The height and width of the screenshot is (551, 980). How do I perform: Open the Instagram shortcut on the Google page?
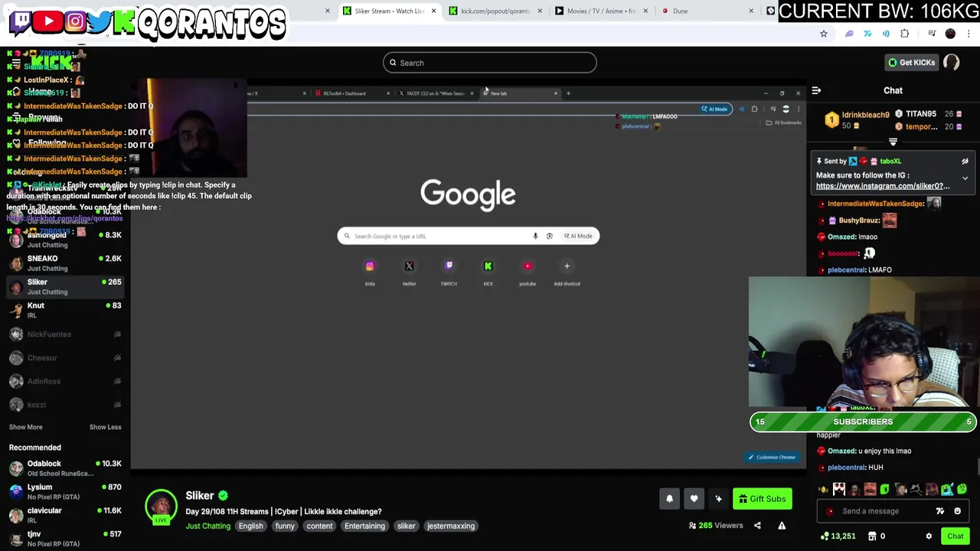pyautogui.click(x=370, y=266)
